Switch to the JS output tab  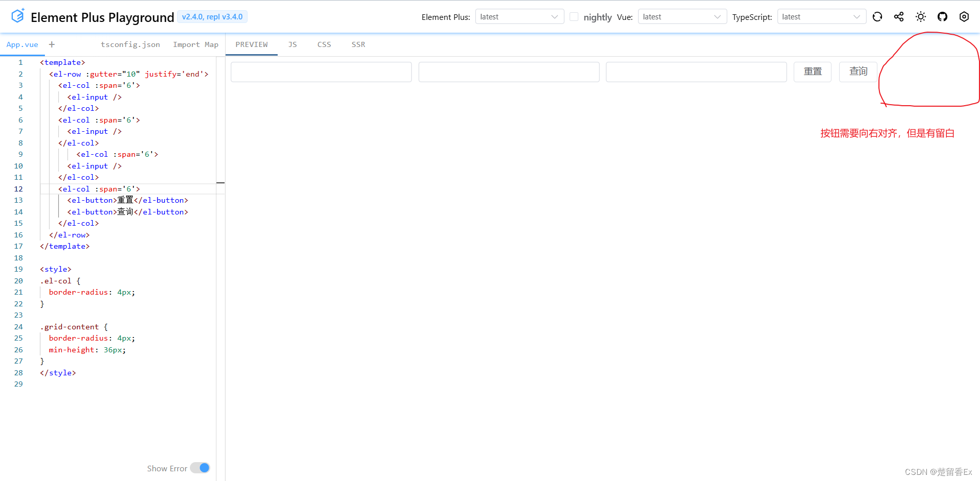[x=292, y=45]
